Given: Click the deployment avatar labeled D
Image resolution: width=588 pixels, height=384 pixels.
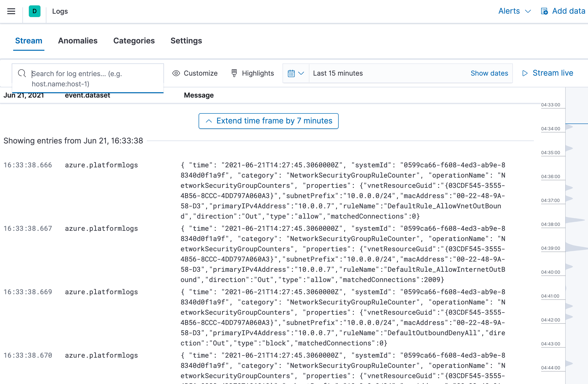Looking at the screenshot, I should click(x=34, y=11).
